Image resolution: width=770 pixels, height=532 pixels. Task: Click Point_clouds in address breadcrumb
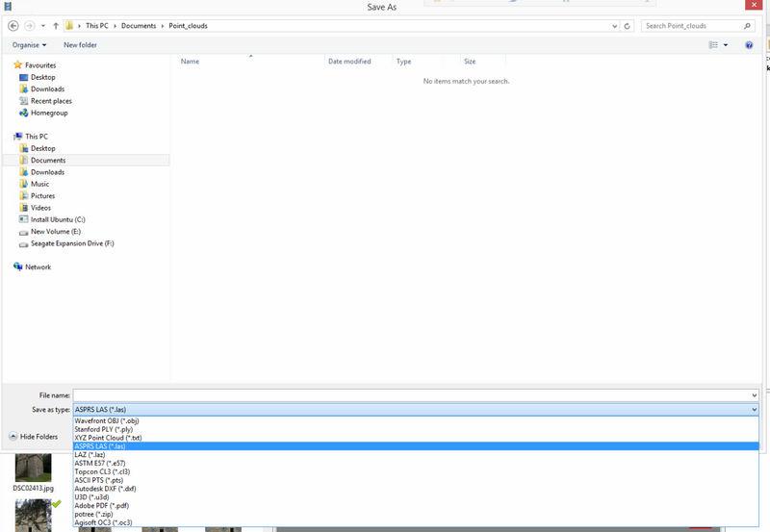pos(188,26)
